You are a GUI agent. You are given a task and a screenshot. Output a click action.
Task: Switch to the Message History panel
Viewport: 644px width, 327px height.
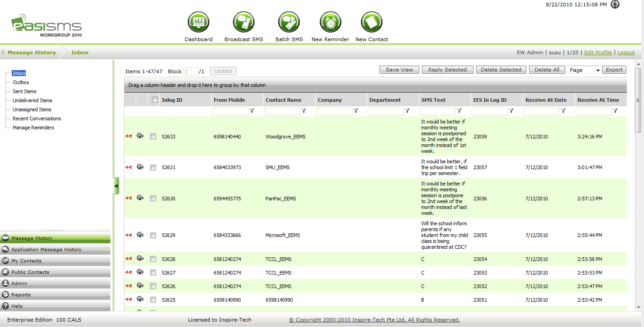[x=55, y=238]
